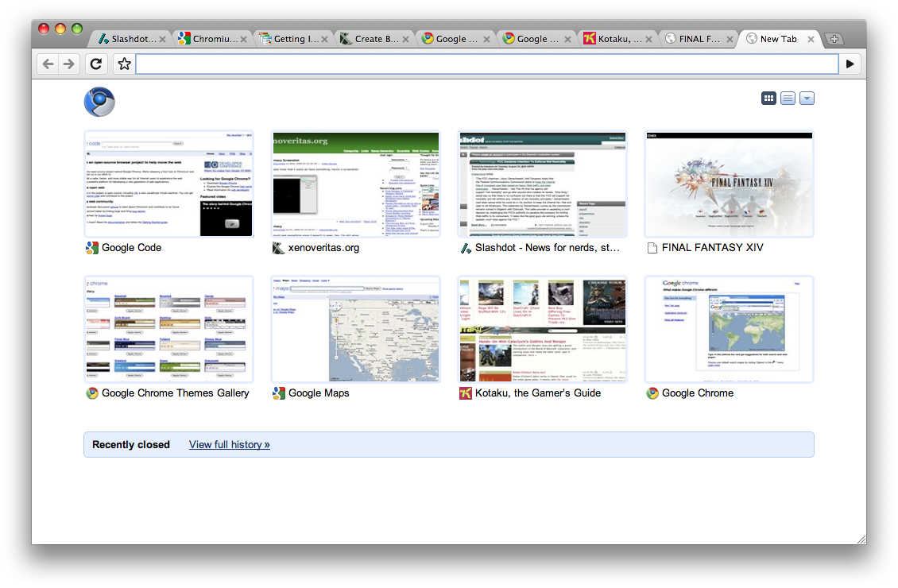Click the Chromium logo icon

point(99,102)
